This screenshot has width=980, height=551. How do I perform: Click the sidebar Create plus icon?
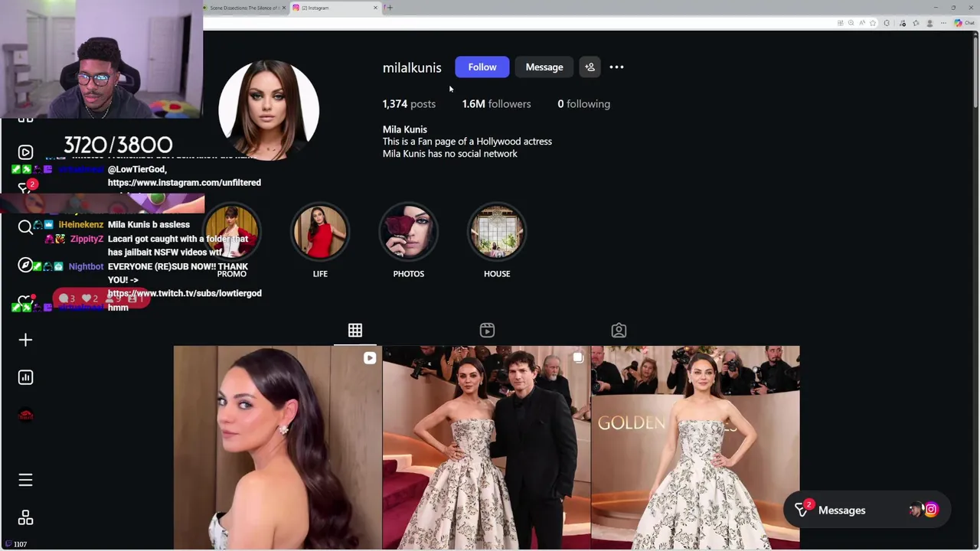[x=25, y=340]
